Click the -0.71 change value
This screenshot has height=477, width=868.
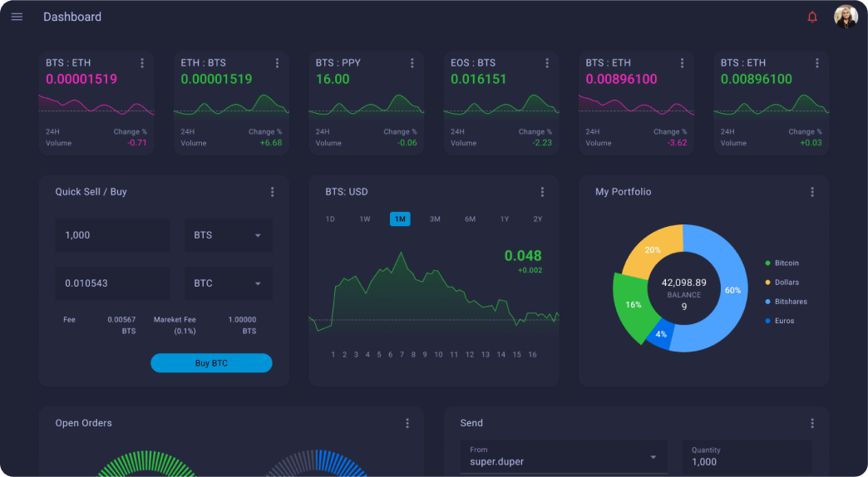pos(137,143)
